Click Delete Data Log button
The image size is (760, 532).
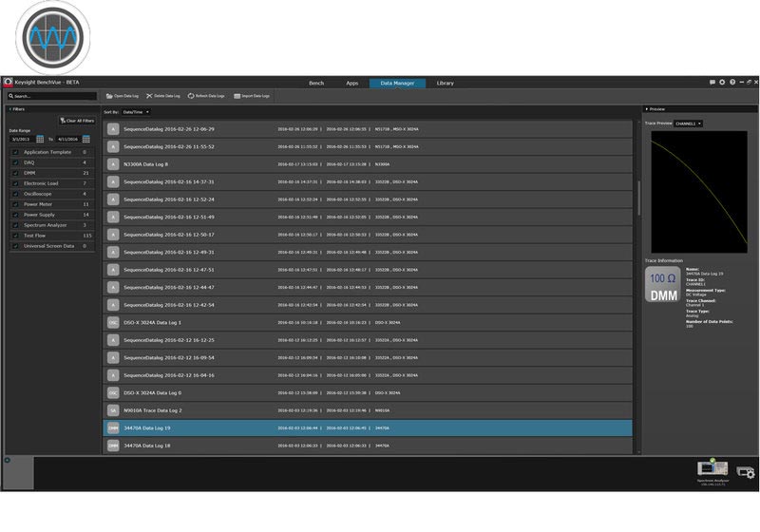(x=163, y=96)
